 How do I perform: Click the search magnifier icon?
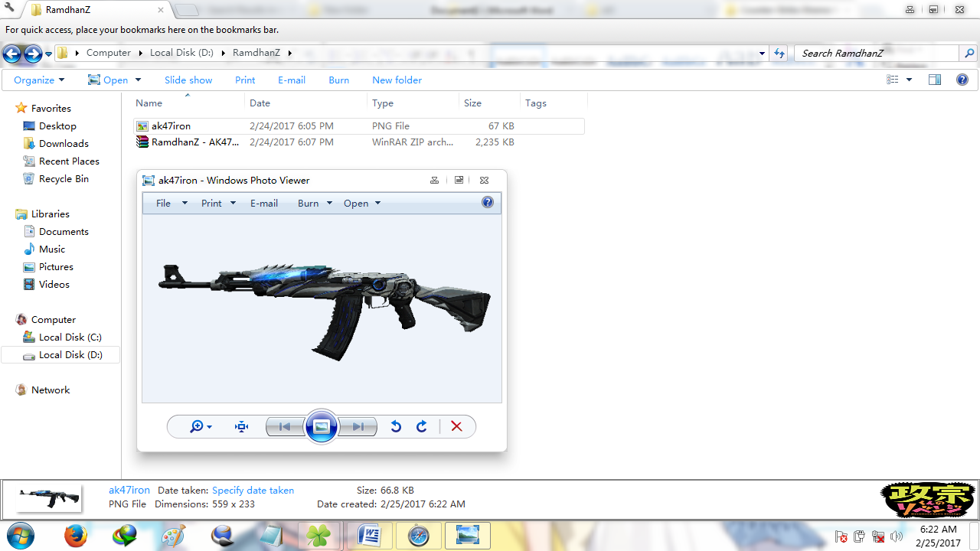(x=969, y=54)
